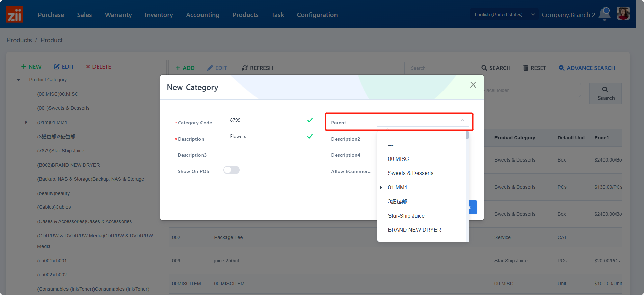The width and height of the screenshot is (644, 295).
Task: Click the zii logo icon
Action: point(15,15)
